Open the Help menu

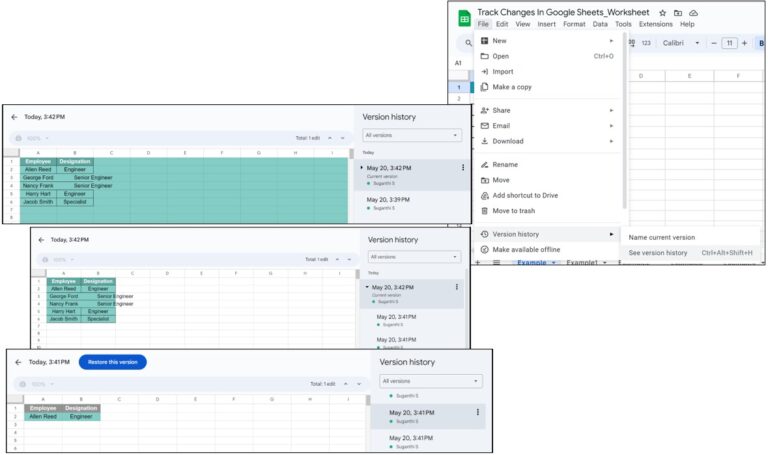(x=687, y=24)
